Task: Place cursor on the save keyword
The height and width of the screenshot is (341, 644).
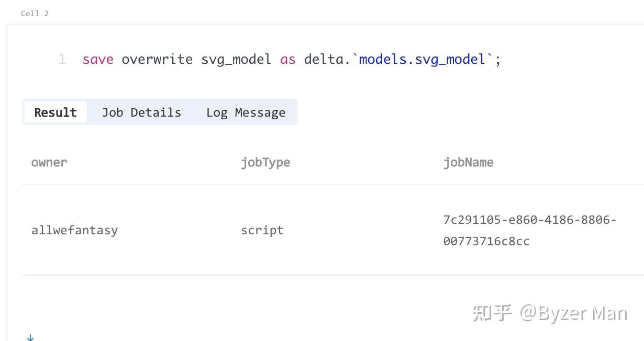Action: point(97,59)
